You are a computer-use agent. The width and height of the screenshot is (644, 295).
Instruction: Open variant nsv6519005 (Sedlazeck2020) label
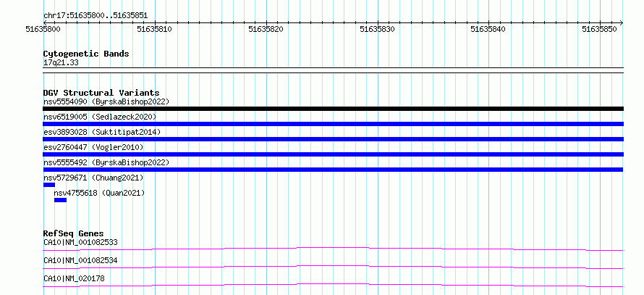coord(100,117)
